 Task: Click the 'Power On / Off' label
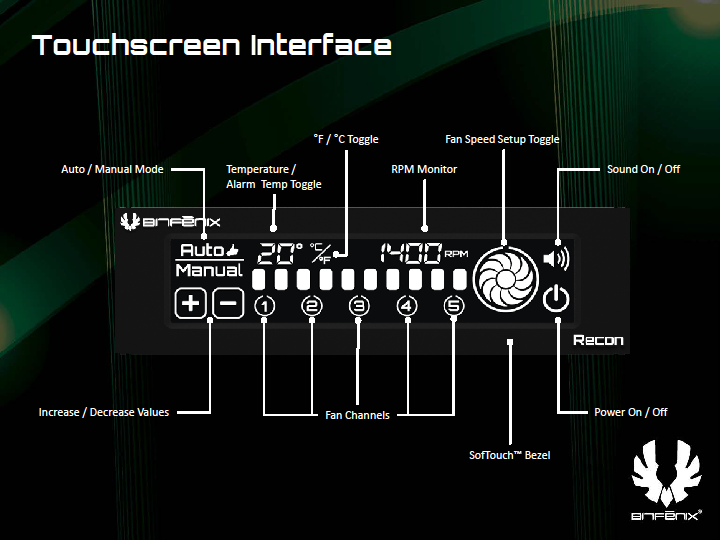631,412
